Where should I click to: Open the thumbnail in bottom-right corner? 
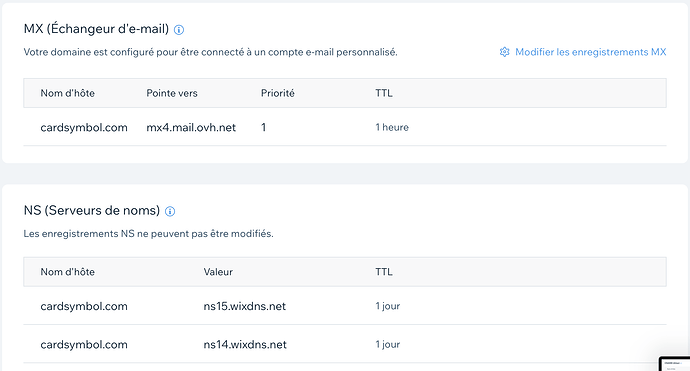pos(674,364)
